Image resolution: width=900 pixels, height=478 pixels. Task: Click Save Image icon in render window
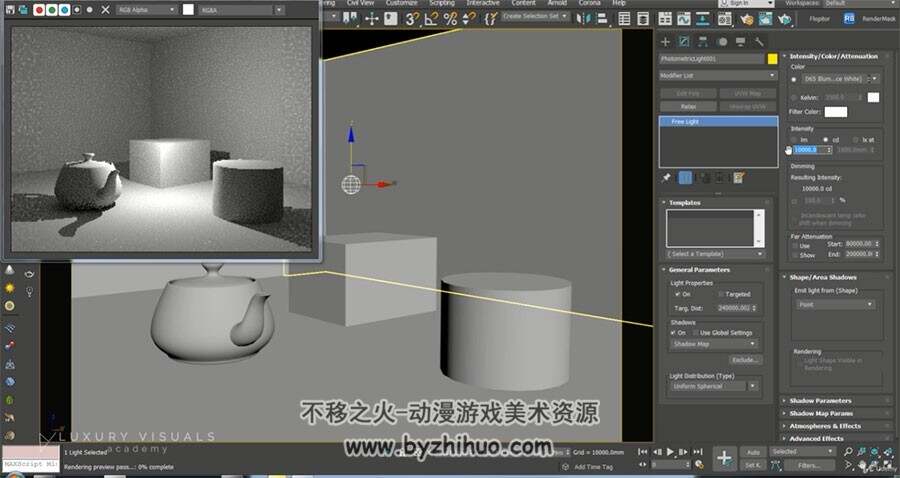pos(10,10)
